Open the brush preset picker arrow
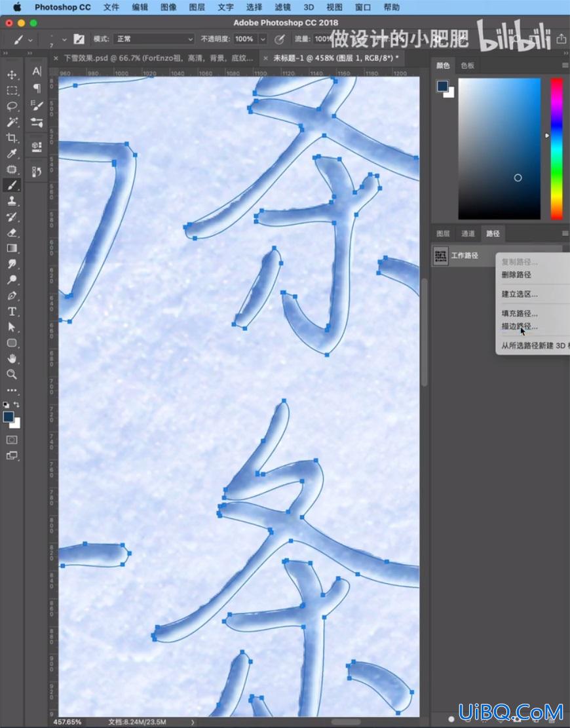570x728 pixels. (64, 39)
